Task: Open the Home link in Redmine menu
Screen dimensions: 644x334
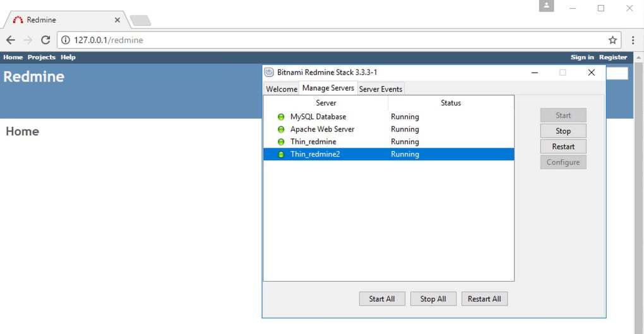Action: pos(13,57)
